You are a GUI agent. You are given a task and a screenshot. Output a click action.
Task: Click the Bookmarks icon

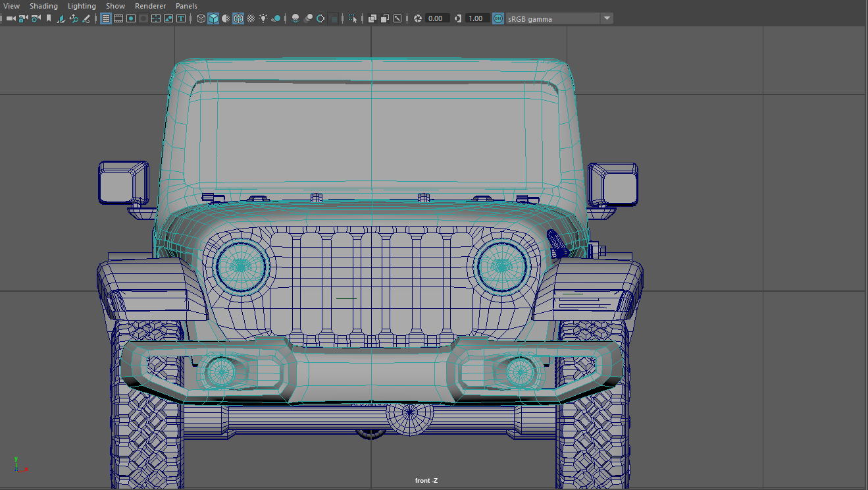[x=48, y=18]
